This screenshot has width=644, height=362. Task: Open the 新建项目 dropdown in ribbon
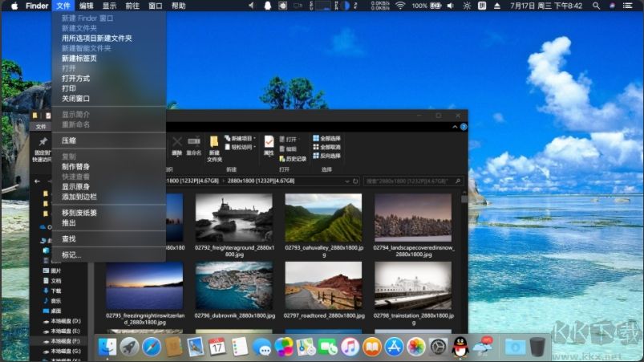241,138
